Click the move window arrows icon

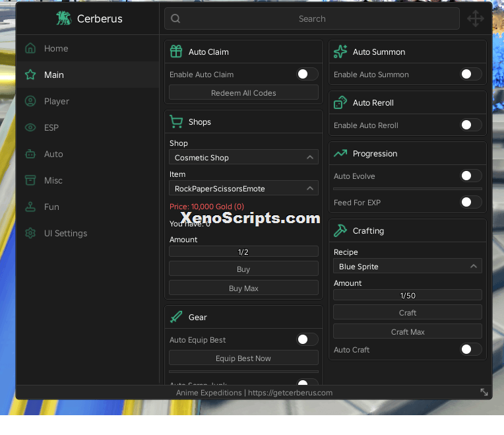coord(476,18)
